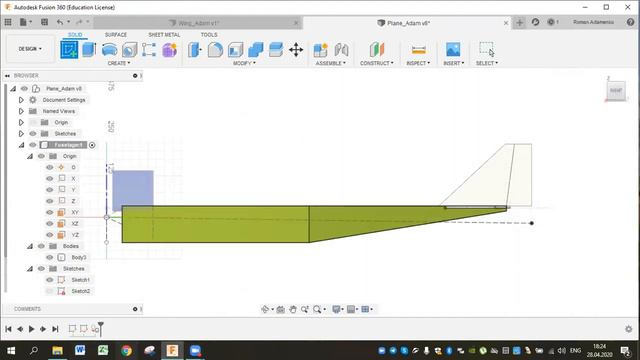Expand Document Settings node
The height and width of the screenshot is (360, 640).
tap(21, 100)
